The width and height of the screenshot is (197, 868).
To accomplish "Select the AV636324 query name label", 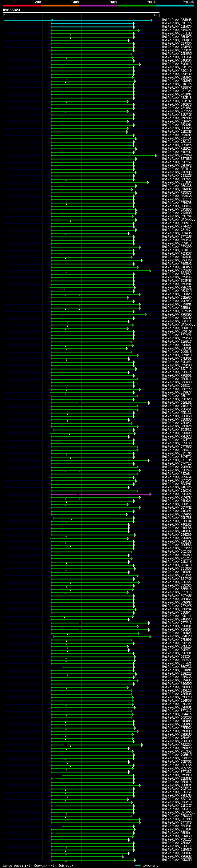I will (x=11, y=10).
